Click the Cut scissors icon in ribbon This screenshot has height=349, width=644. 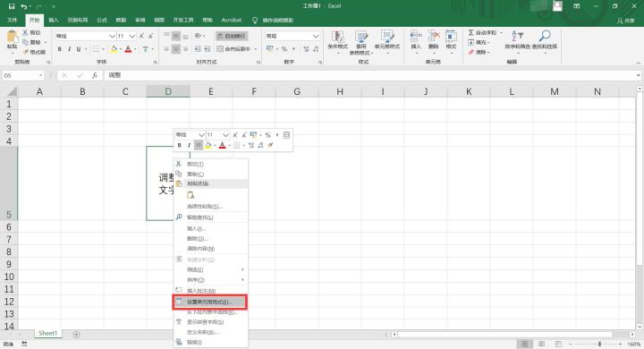tap(25, 32)
